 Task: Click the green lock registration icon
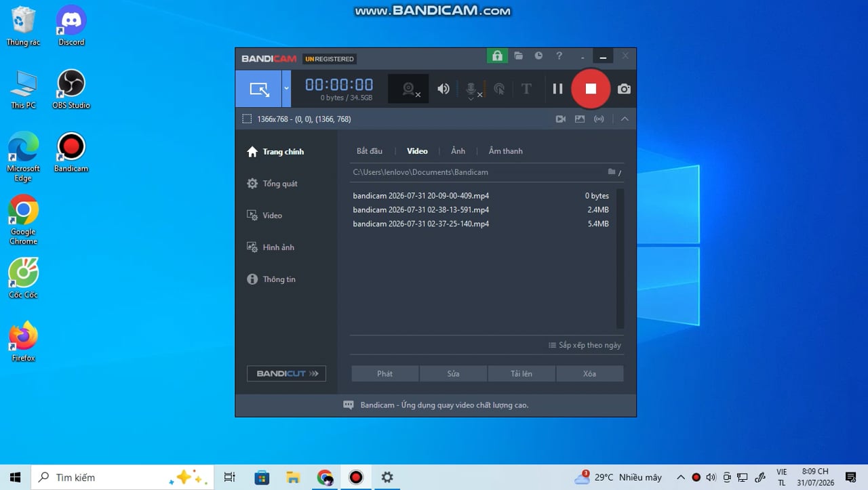pos(497,56)
